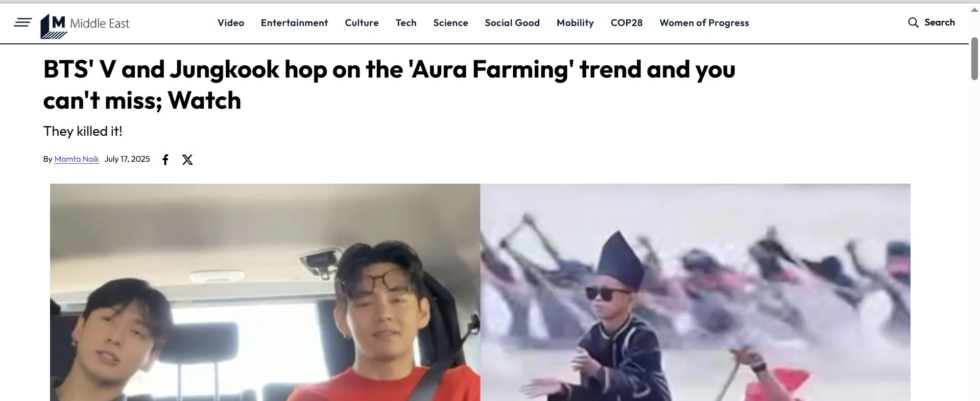
Task: Click the search magnifier icon
Action: pyautogui.click(x=913, y=22)
